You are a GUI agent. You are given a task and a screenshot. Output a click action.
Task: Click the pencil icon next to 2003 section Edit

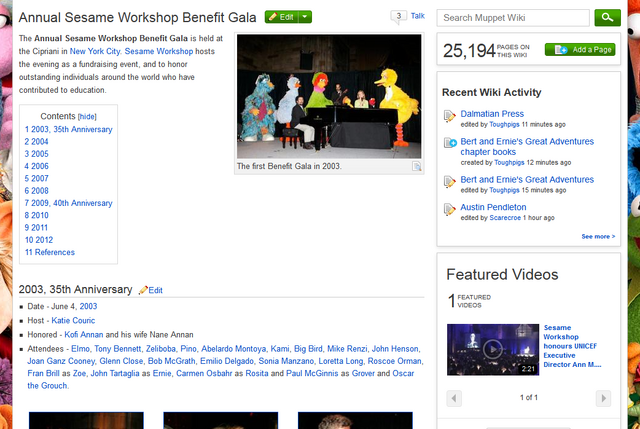(x=143, y=290)
